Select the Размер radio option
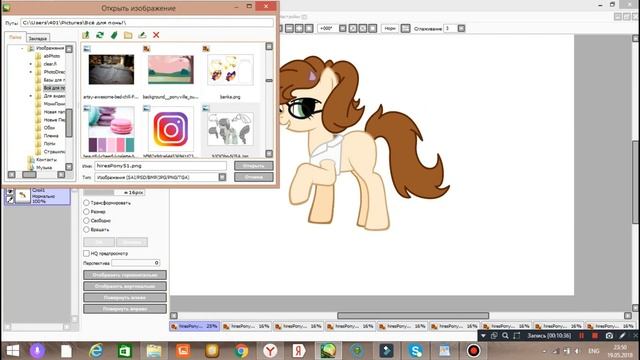This screenshot has height=360, width=640. (86, 211)
